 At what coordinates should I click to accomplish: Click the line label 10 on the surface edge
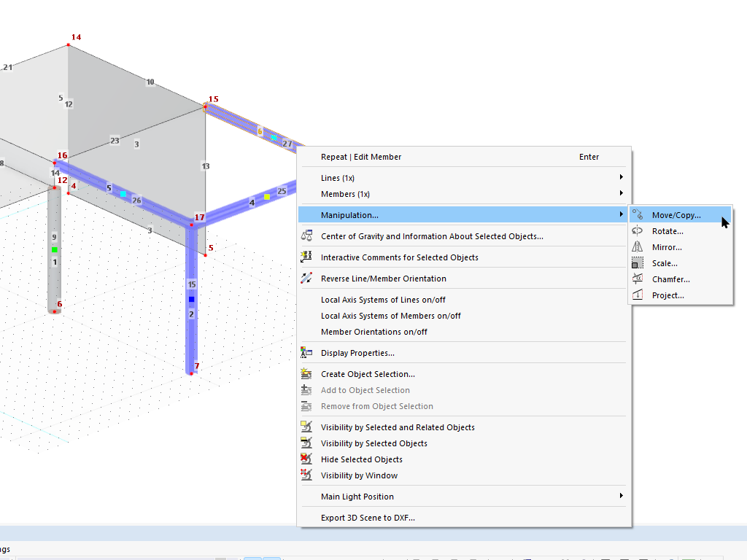coord(150,82)
